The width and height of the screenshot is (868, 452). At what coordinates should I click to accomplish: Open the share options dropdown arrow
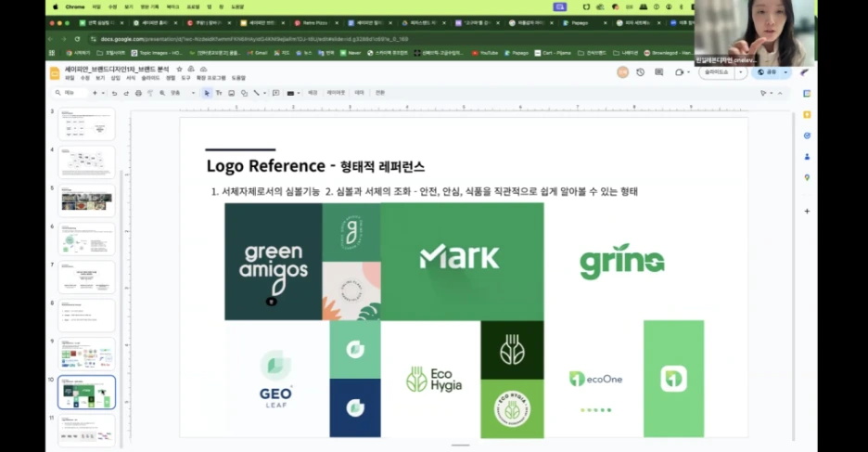point(785,72)
